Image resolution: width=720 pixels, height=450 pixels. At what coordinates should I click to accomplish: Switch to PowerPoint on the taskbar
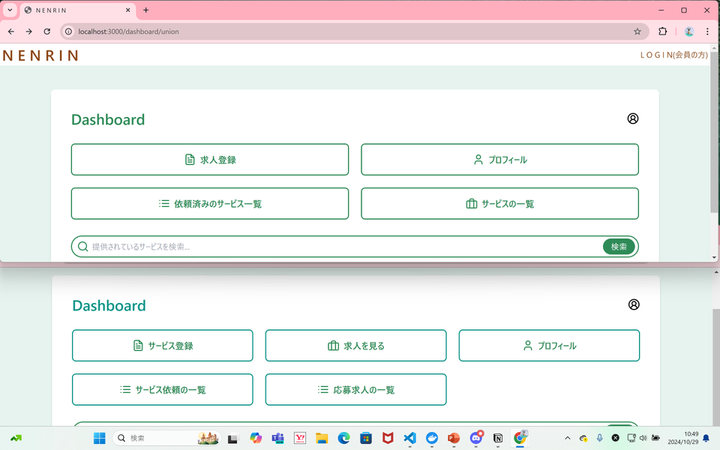[x=454, y=438]
